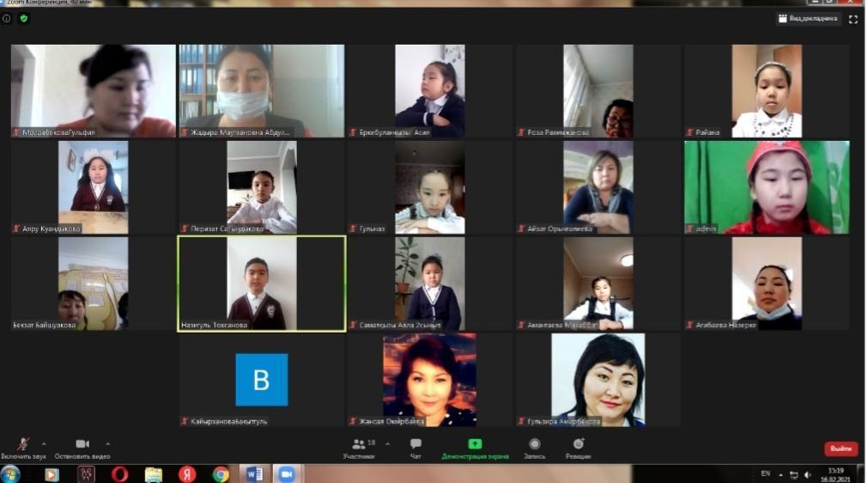Open the Участники participants panel
Image resolution: width=868 pixels, height=483 pixels.
tap(359, 448)
